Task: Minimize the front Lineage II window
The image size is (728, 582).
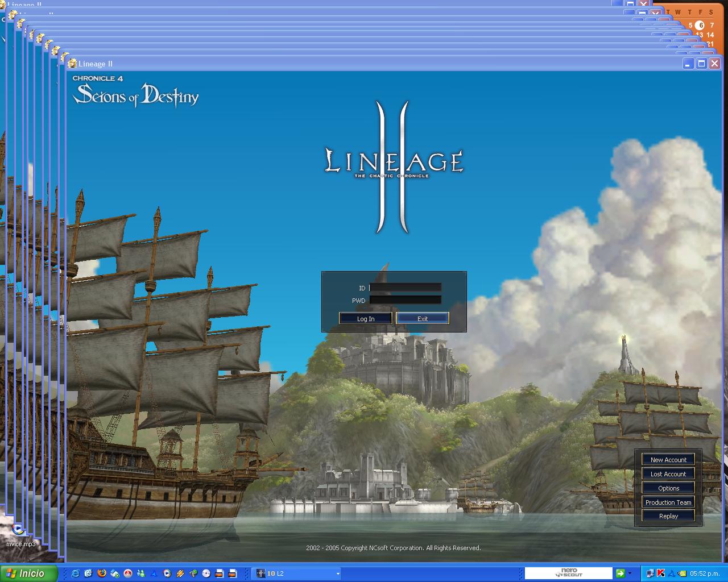Action: coord(688,64)
